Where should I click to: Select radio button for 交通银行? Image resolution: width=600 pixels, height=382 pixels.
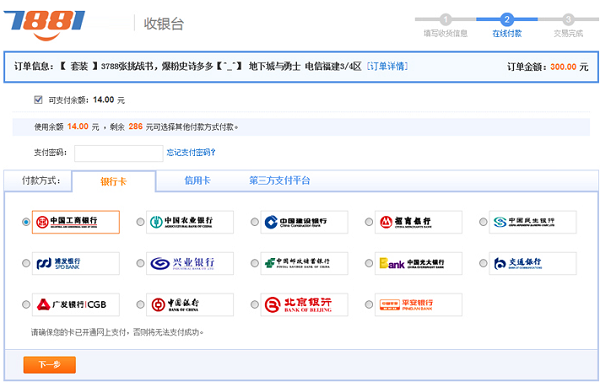pos(483,263)
